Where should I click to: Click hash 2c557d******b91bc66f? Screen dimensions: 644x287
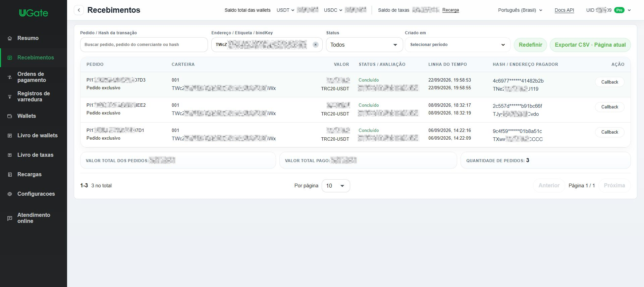tap(517, 106)
